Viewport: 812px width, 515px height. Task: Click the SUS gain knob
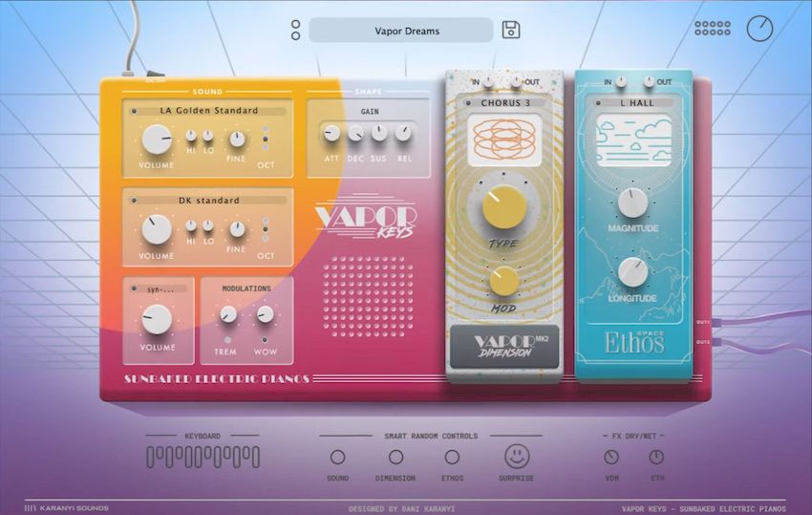tap(378, 133)
